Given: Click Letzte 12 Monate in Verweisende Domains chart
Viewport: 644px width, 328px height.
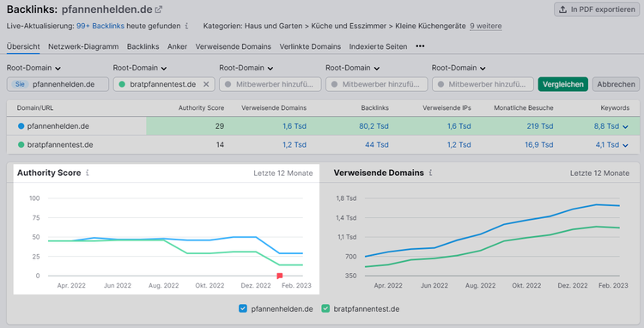Looking at the screenshot, I should [x=599, y=173].
